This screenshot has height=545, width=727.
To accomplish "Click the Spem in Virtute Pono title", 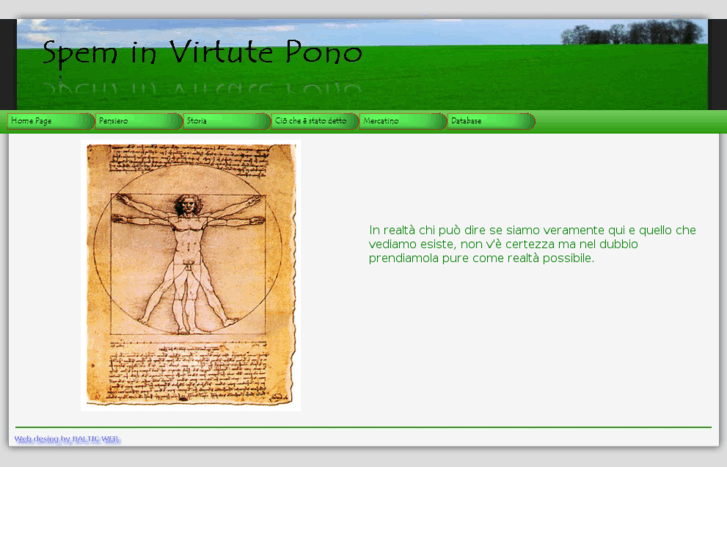I will click(x=202, y=53).
